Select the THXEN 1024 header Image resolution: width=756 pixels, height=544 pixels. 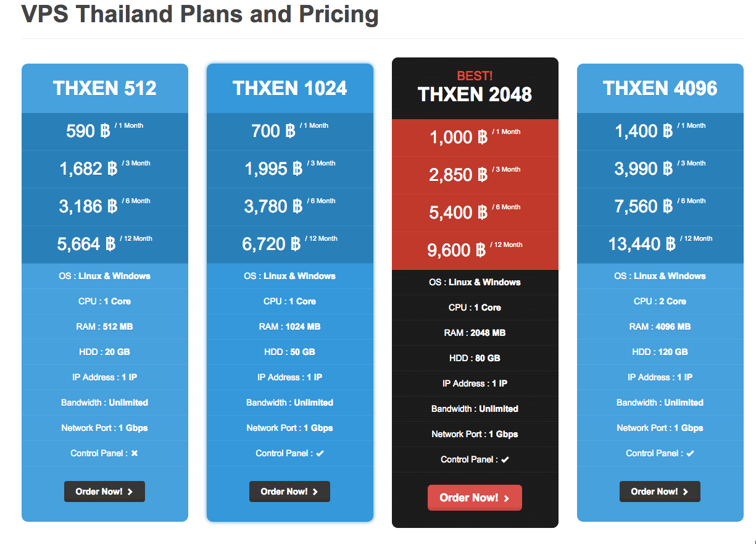coord(290,88)
